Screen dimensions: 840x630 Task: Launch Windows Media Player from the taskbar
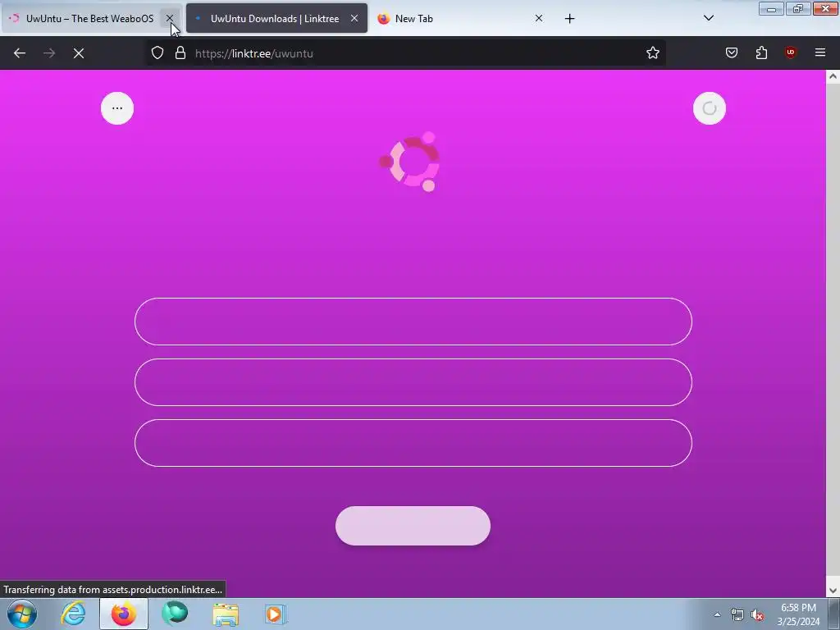[276, 614]
